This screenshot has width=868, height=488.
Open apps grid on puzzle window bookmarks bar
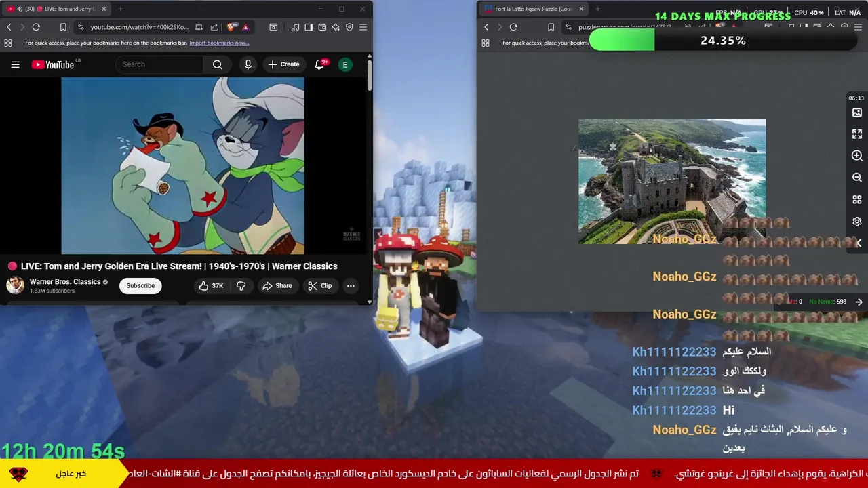(486, 43)
